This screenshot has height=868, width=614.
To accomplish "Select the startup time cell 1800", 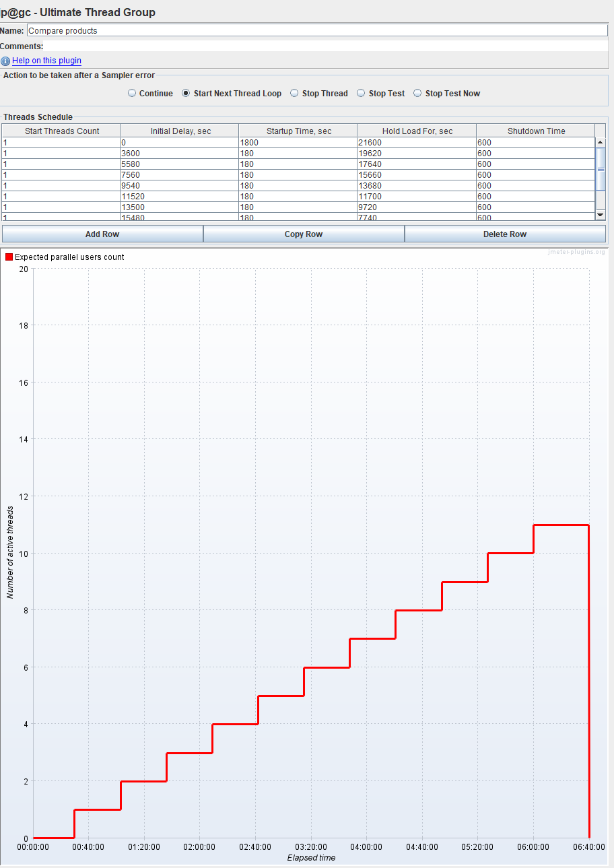I will (x=298, y=143).
